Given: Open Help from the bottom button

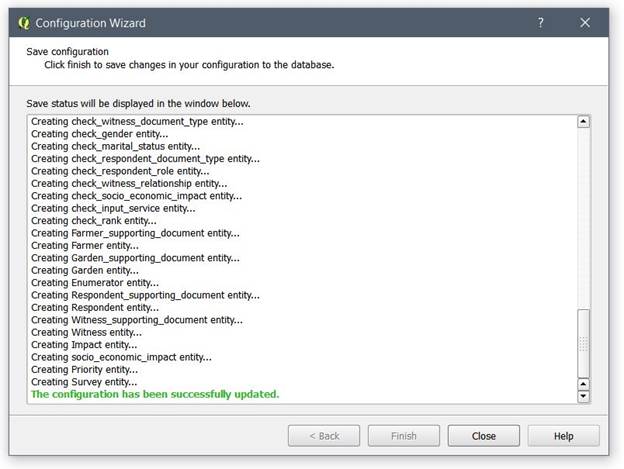Looking at the screenshot, I should coord(564,436).
